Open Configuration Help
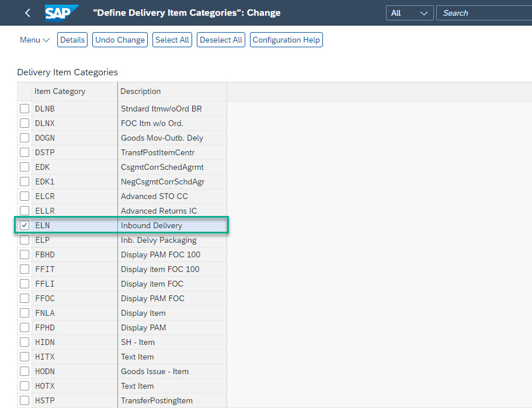Viewport: 532px width, 408px height. tap(286, 40)
